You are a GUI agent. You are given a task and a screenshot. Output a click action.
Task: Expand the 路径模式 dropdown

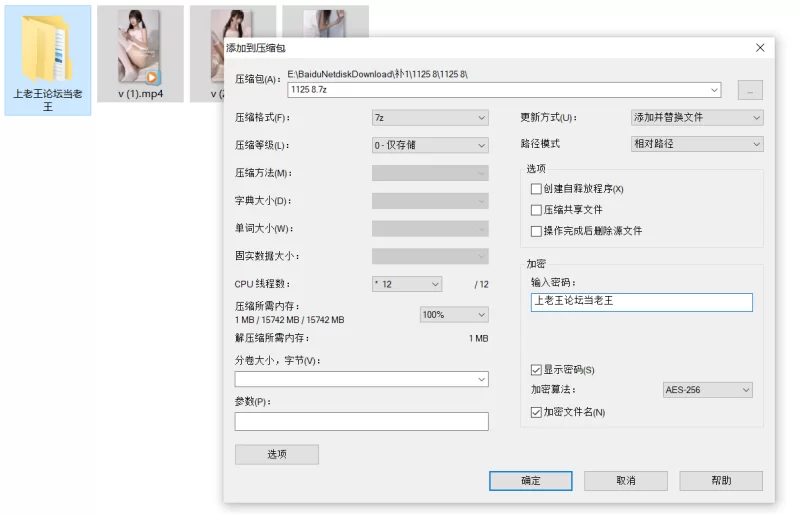click(x=697, y=144)
